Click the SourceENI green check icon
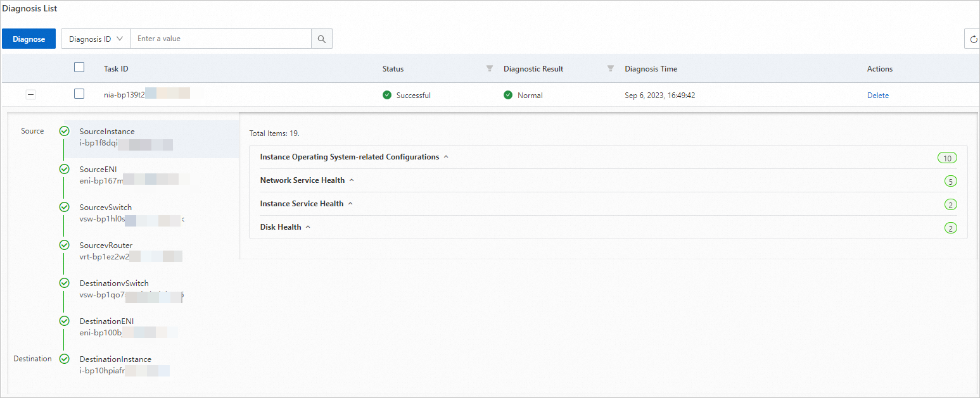 point(64,169)
